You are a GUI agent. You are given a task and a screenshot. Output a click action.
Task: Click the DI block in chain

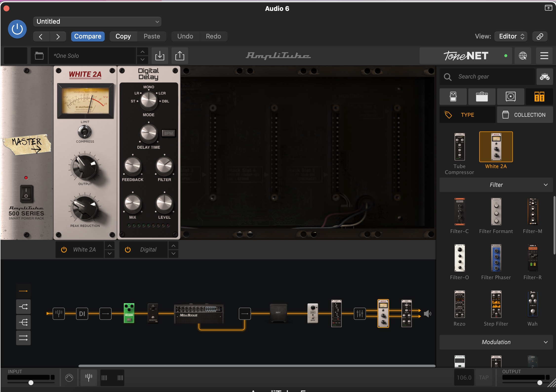tap(82, 314)
